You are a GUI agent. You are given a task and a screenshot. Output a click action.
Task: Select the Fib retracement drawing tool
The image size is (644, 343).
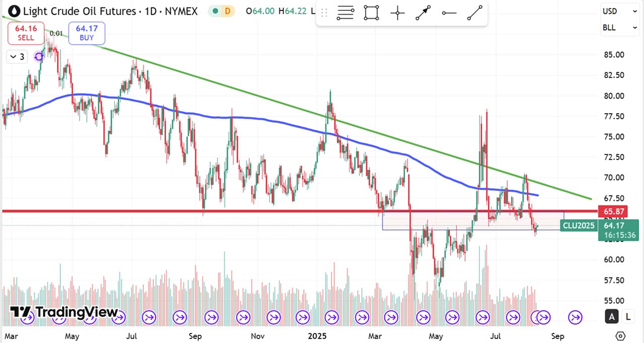pyautogui.click(x=346, y=13)
